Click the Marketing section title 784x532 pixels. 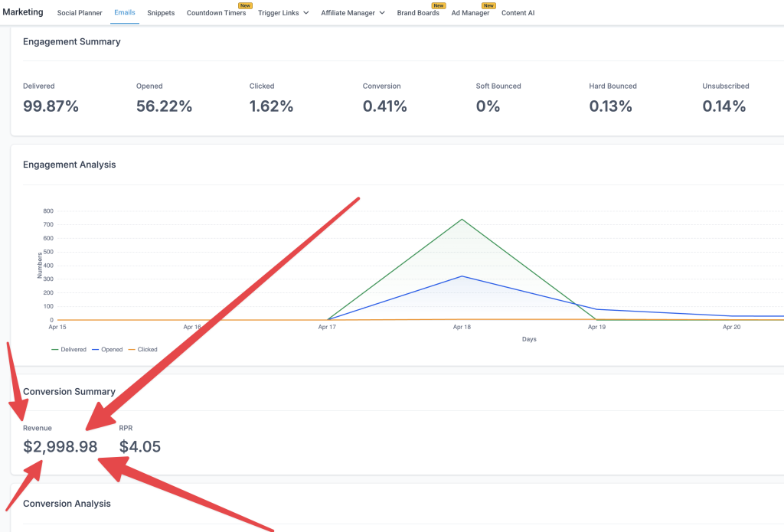(23, 12)
